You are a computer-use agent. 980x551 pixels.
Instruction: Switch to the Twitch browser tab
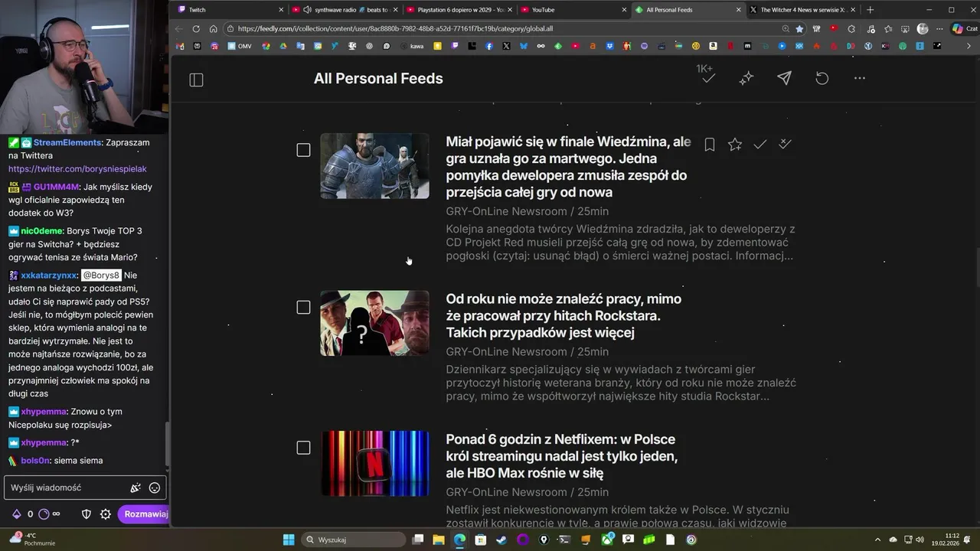pyautogui.click(x=228, y=10)
